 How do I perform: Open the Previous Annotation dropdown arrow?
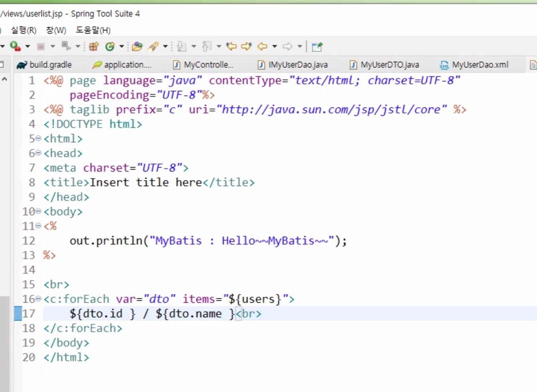click(x=219, y=46)
